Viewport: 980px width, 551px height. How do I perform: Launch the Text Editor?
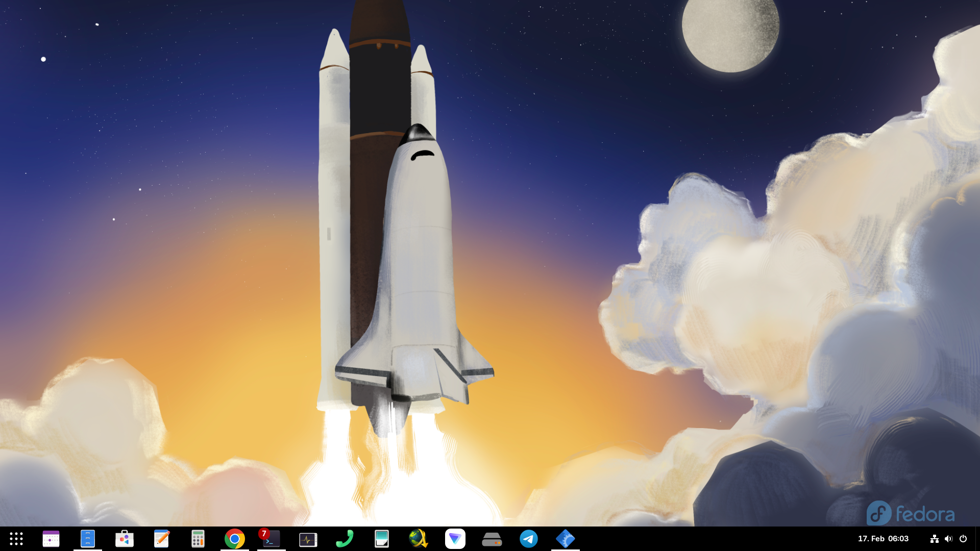click(161, 539)
